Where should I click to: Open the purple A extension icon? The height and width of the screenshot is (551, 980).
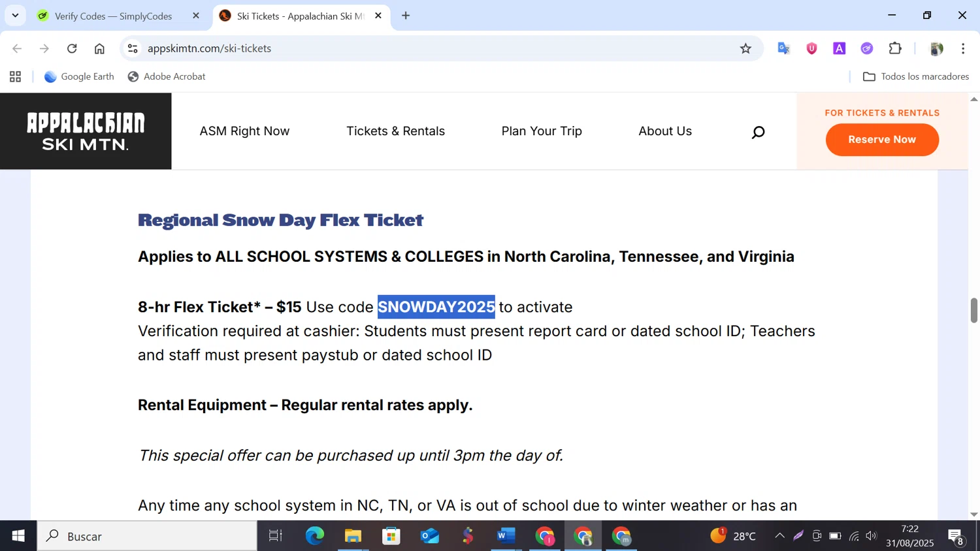[x=840, y=48]
